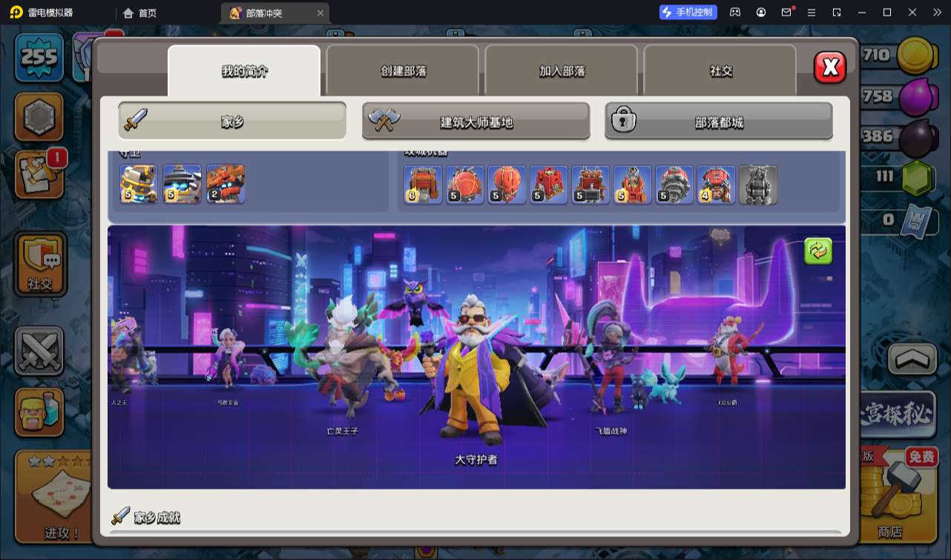Click the green swap scenery icon
951x560 pixels.
tap(818, 251)
